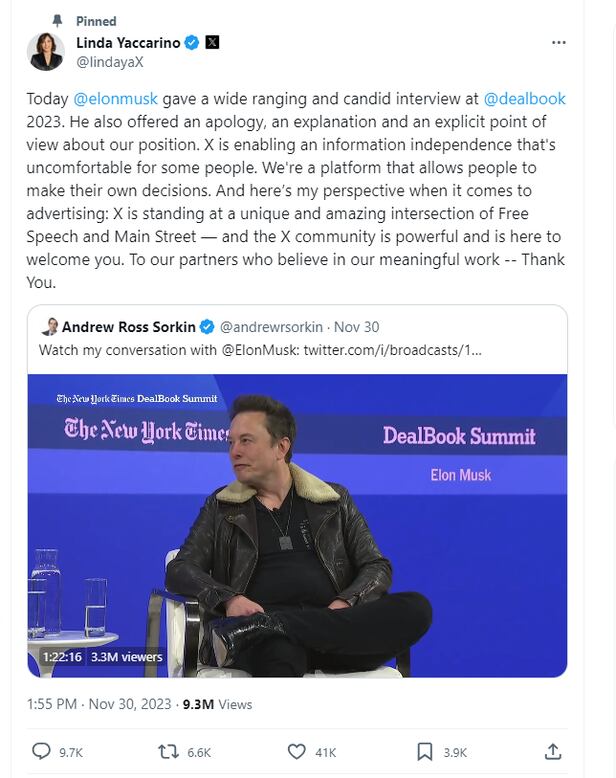Click the Nov 30 date on quoted post
This screenshot has height=778, width=616.
pyautogui.click(x=356, y=327)
